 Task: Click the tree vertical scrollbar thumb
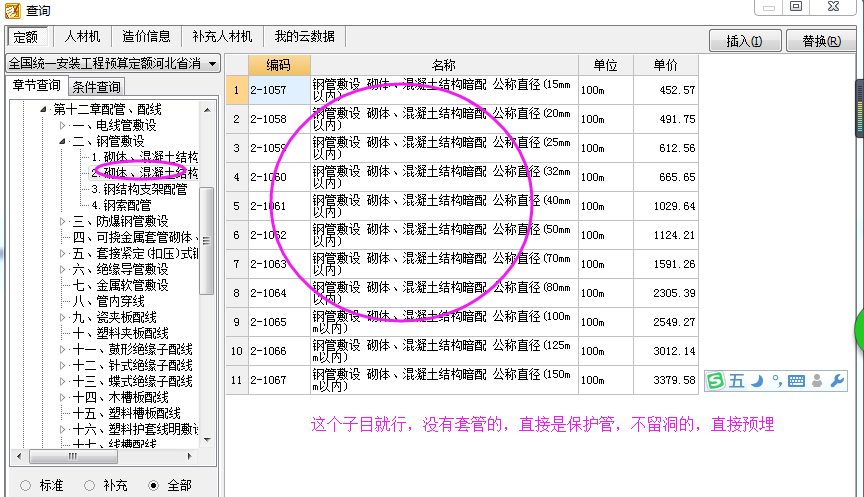pyautogui.click(x=207, y=241)
